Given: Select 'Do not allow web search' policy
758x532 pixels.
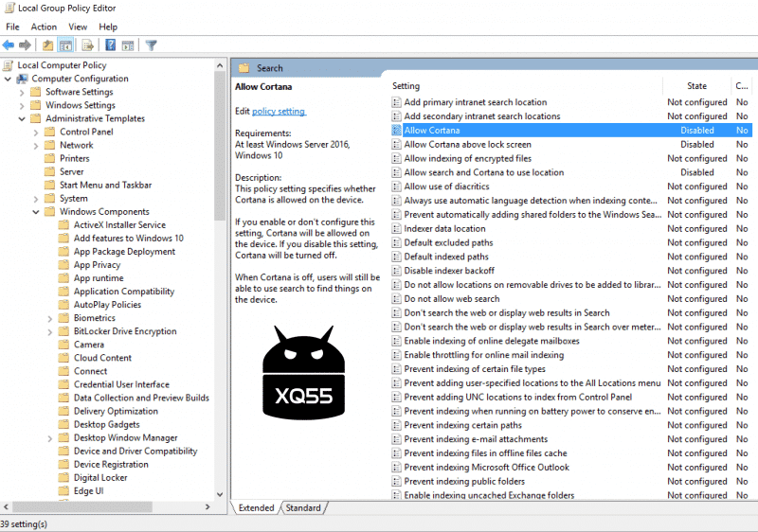Looking at the screenshot, I should click(451, 299).
